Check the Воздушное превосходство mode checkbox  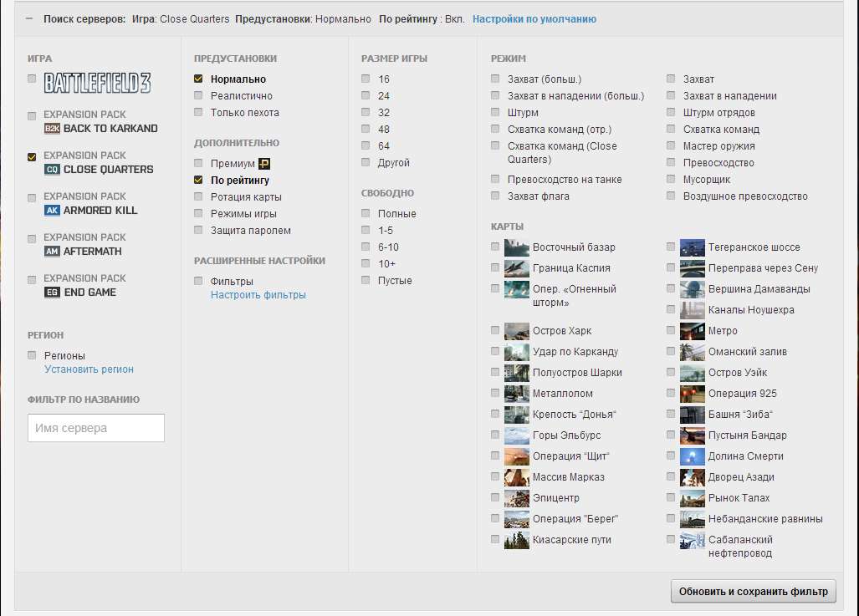[x=671, y=196]
